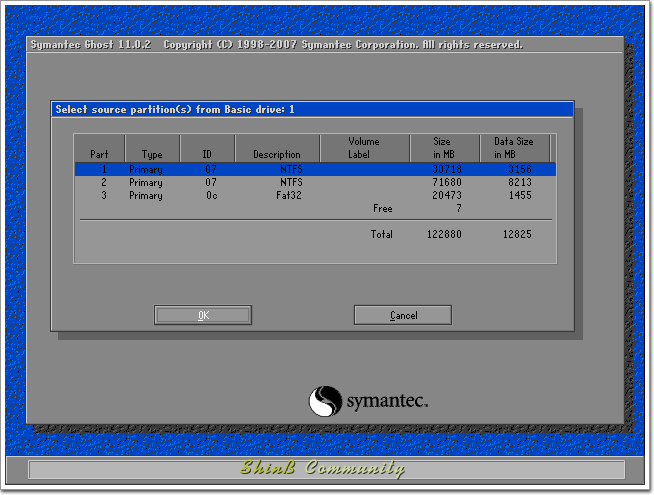Click the Description column header
The width and height of the screenshot is (654, 495).
click(277, 148)
